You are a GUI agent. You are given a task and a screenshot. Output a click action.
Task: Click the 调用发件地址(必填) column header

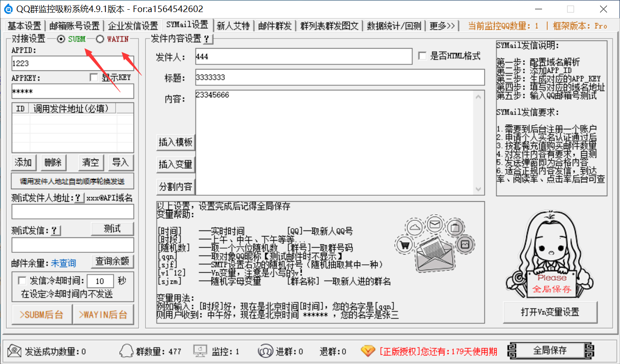(x=72, y=109)
